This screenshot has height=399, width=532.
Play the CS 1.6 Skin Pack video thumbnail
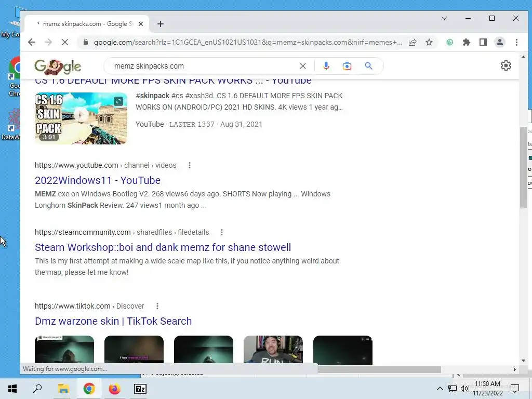(81, 118)
